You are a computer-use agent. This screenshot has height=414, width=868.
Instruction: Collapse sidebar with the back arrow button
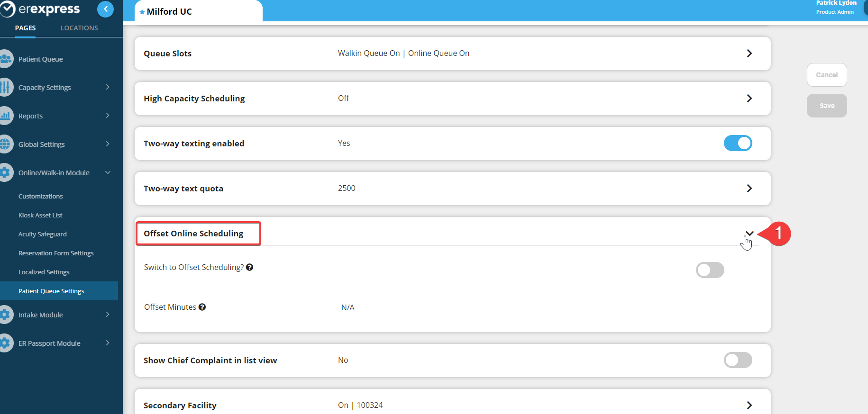(105, 9)
